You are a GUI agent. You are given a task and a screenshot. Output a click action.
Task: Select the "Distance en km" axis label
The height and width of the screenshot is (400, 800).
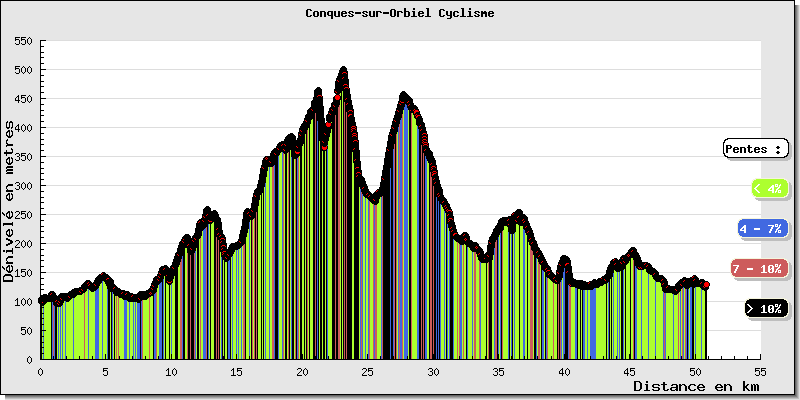coord(695,386)
